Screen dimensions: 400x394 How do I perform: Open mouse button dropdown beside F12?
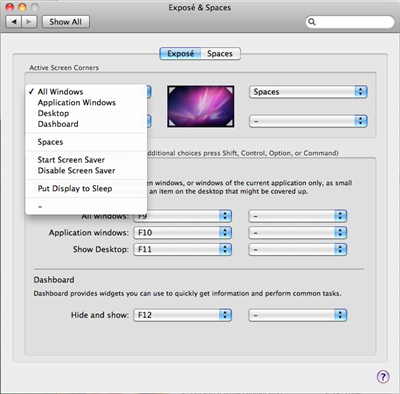[298, 315]
